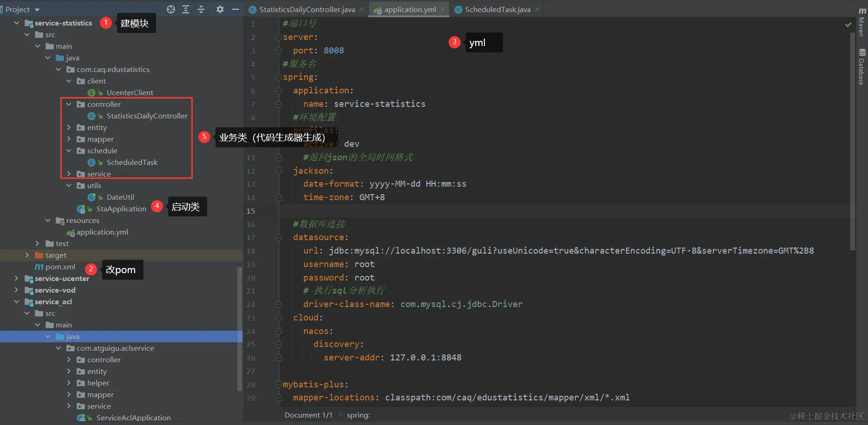Hide the Project tool window with minus icon
Screen dimensions: 868x425
pos(235,9)
